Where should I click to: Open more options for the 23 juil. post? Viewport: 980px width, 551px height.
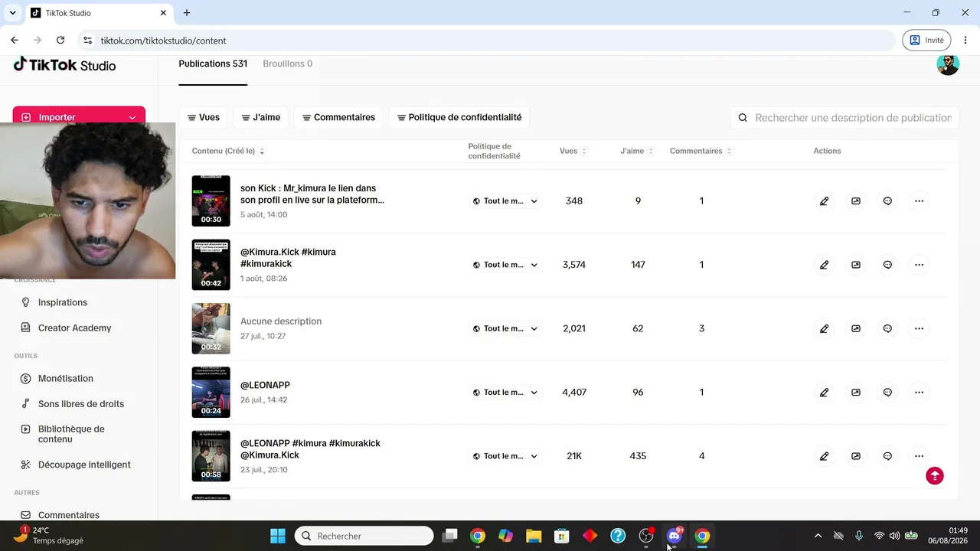920,456
